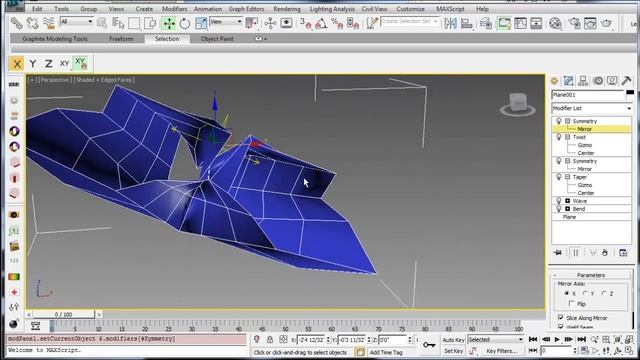Screen dimensions: 640x360
Task: Restrict to X axis constraint
Action: [x=17, y=64]
